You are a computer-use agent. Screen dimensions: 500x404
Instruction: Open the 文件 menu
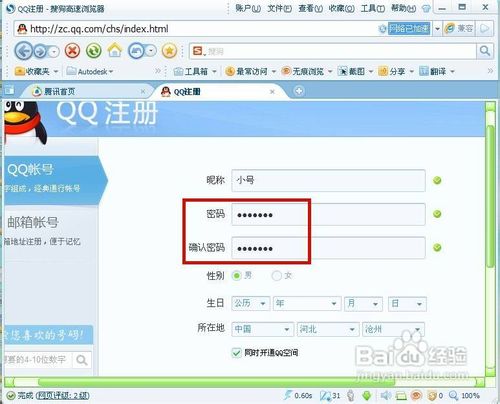coord(279,8)
